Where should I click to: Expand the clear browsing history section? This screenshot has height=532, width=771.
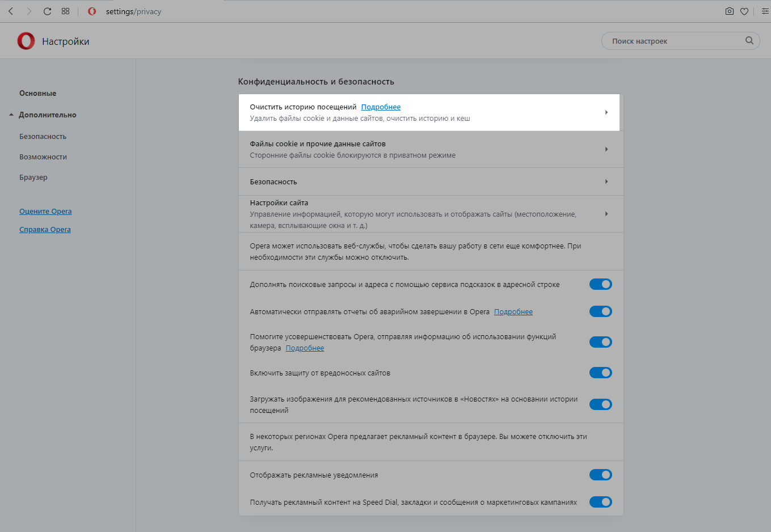(x=606, y=112)
